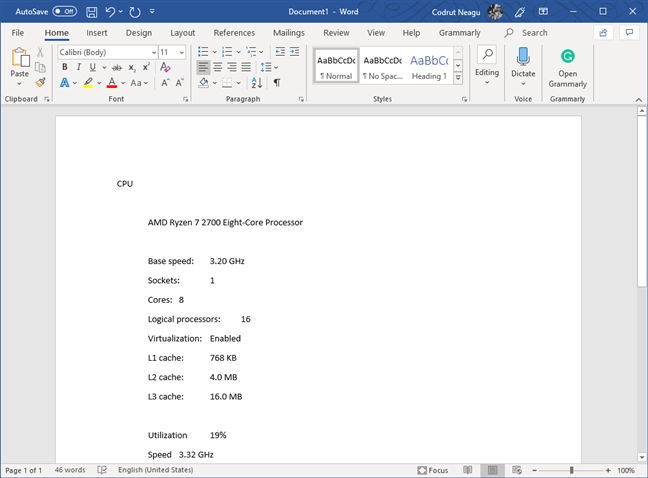This screenshot has width=648, height=478.
Task: Select the Format Painter brush
Action: pyautogui.click(x=40, y=83)
